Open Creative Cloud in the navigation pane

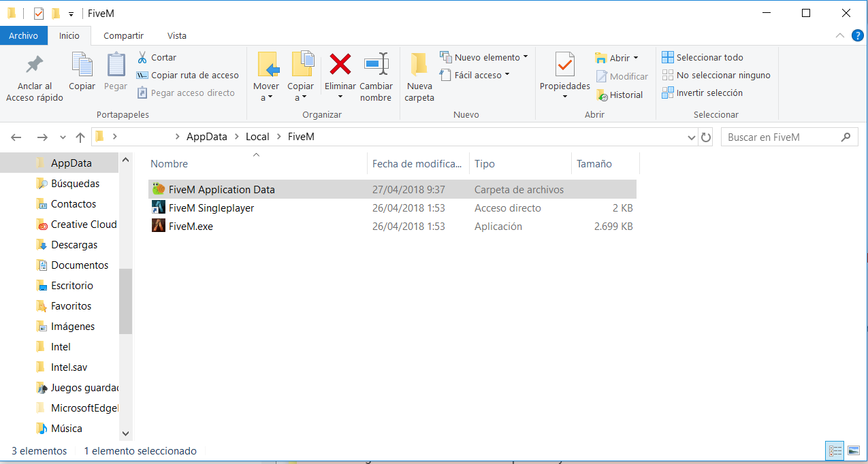(x=83, y=225)
